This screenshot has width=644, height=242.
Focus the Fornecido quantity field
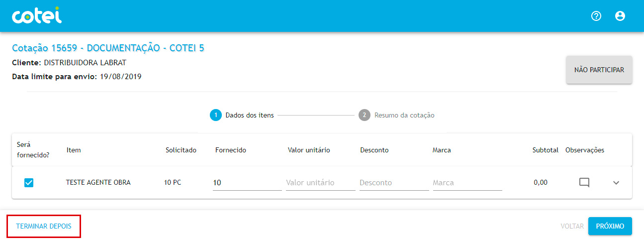(247, 183)
